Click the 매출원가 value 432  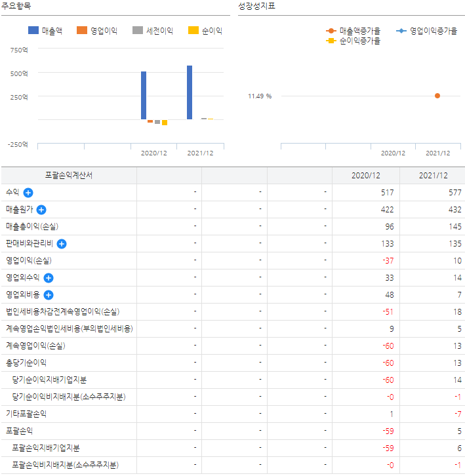coord(455,209)
